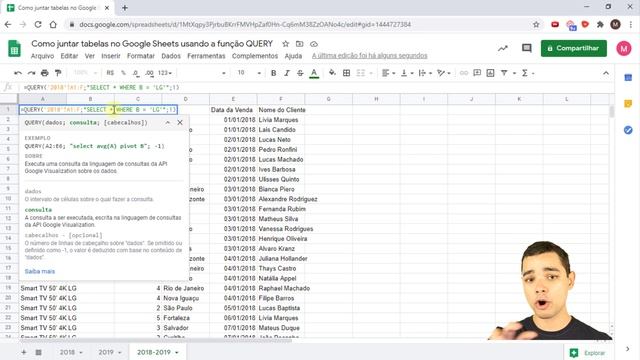Open the Editar menu
The width and height of the screenshot is (640, 360).
(x=69, y=56)
